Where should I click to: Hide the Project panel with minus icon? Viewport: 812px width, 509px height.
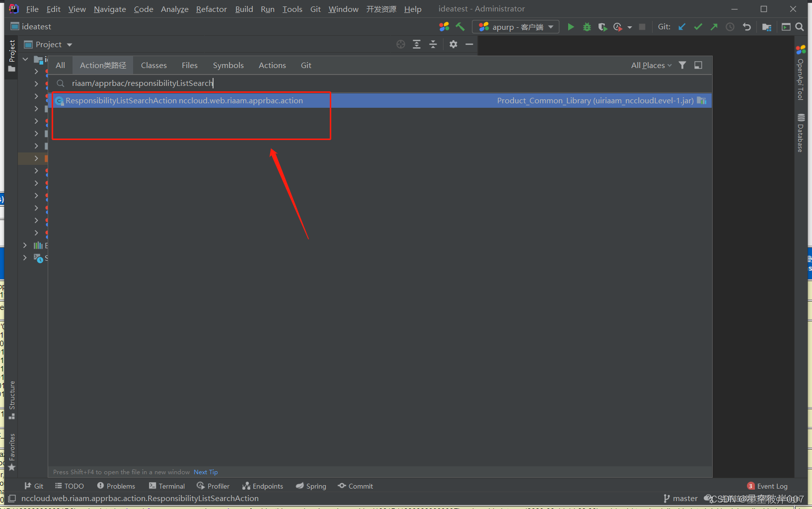tap(469, 44)
